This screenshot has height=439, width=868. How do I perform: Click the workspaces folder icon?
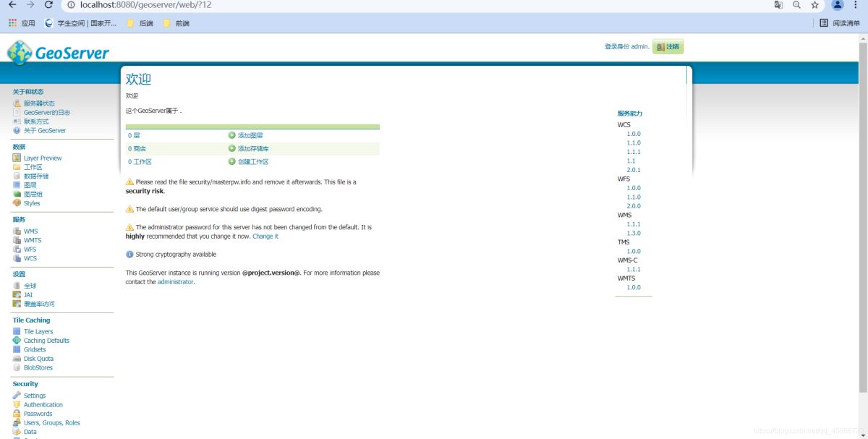pyautogui.click(x=17, y=167)
